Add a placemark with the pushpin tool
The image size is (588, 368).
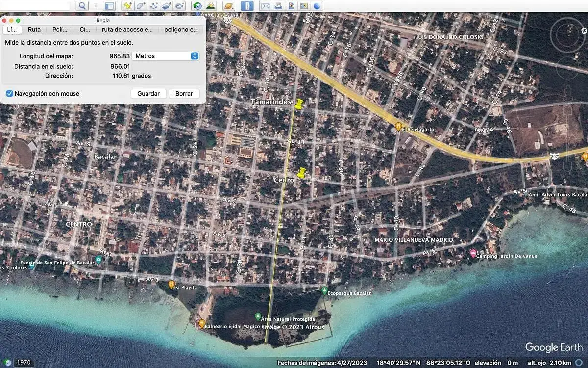127,6
